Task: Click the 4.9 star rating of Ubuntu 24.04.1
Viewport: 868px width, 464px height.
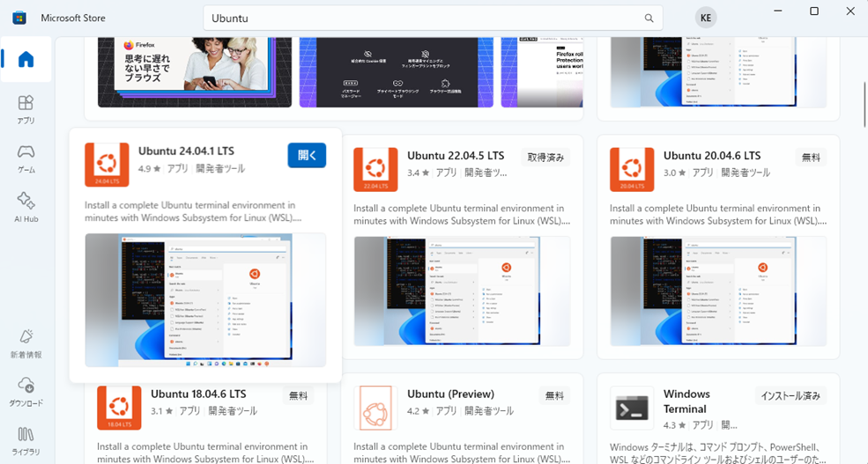Action: click(x=150, y=169)
